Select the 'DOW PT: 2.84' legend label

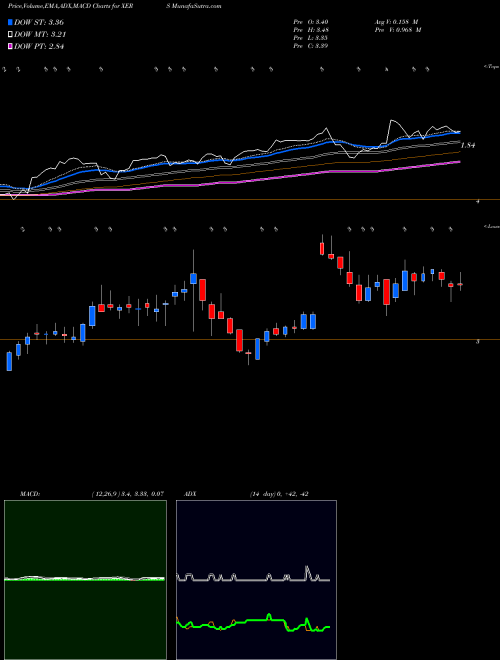(x=39, y=46)
